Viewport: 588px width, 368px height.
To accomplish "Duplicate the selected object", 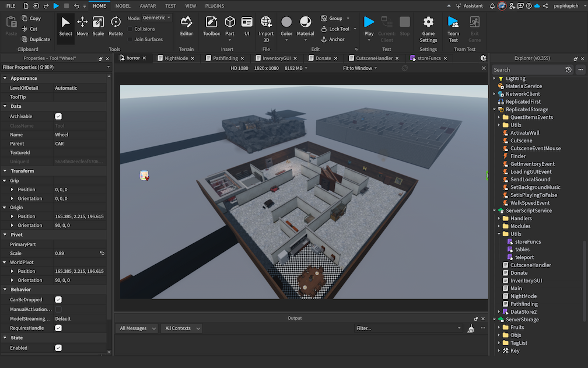I will click(x=36, y=39).
